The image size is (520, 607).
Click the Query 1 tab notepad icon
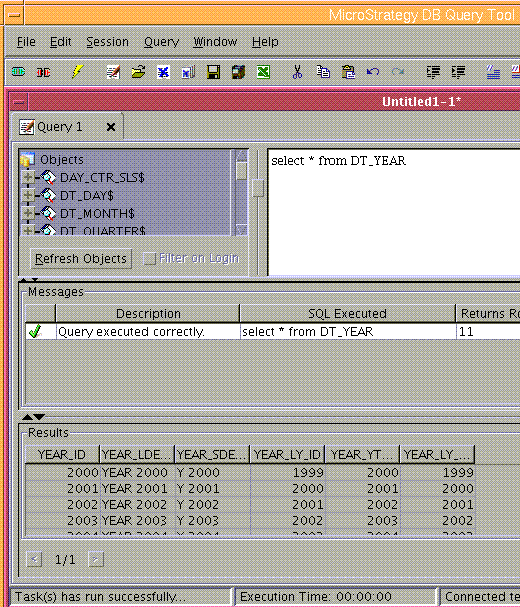pos(27,127)
